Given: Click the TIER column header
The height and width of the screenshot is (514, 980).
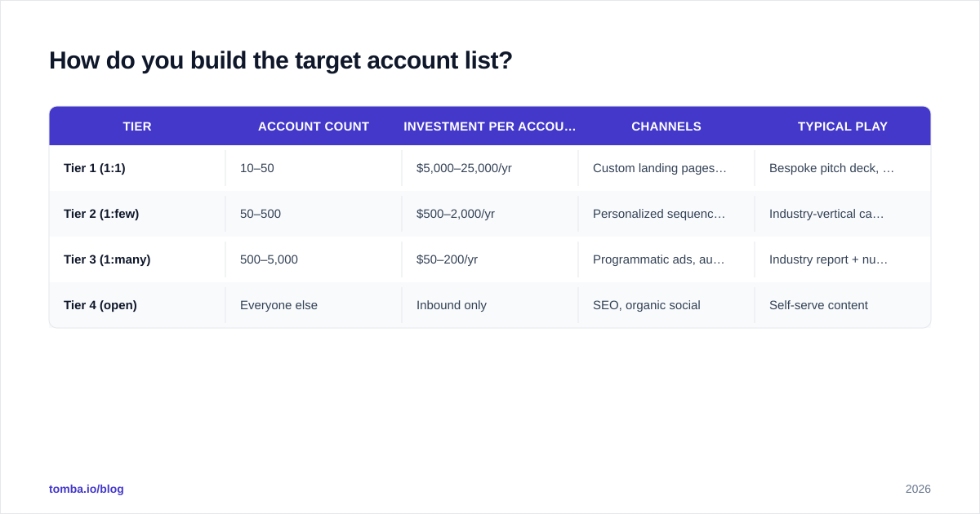Looking at the screenshot, I should point(137,126).
